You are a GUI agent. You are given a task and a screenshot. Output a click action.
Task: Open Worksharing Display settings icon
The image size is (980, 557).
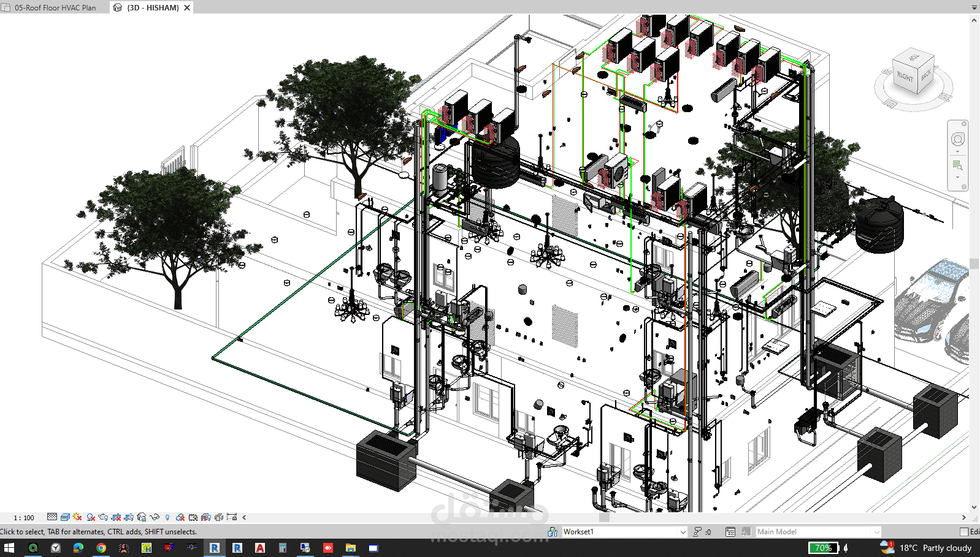pos(180,517)
